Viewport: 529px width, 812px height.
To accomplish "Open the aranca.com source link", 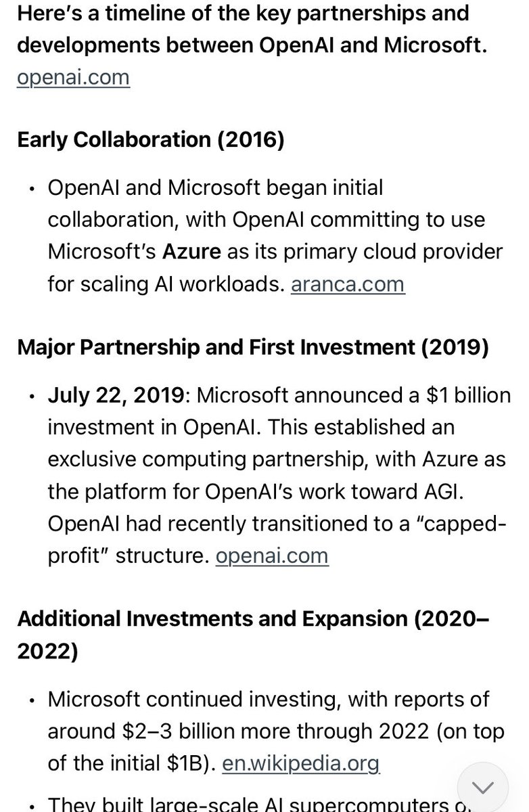I will click(348, 284).
